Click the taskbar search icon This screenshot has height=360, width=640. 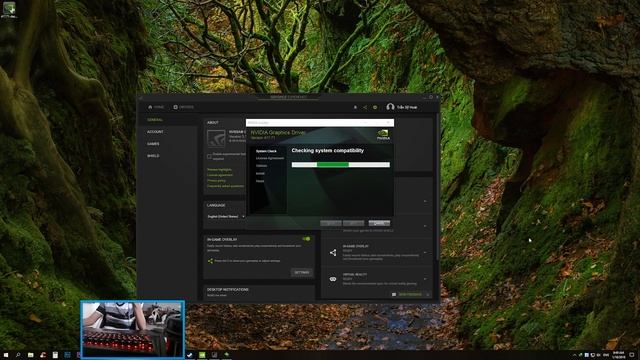(18, 355)
